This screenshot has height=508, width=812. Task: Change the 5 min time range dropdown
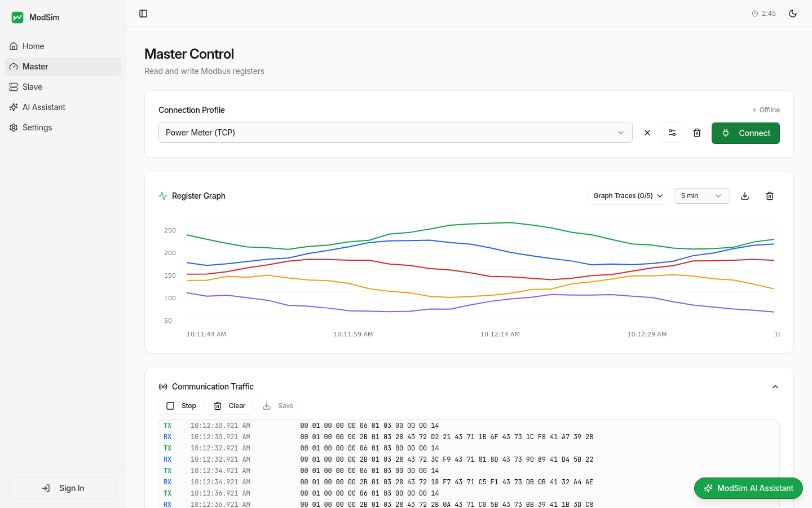click(701, 196)
